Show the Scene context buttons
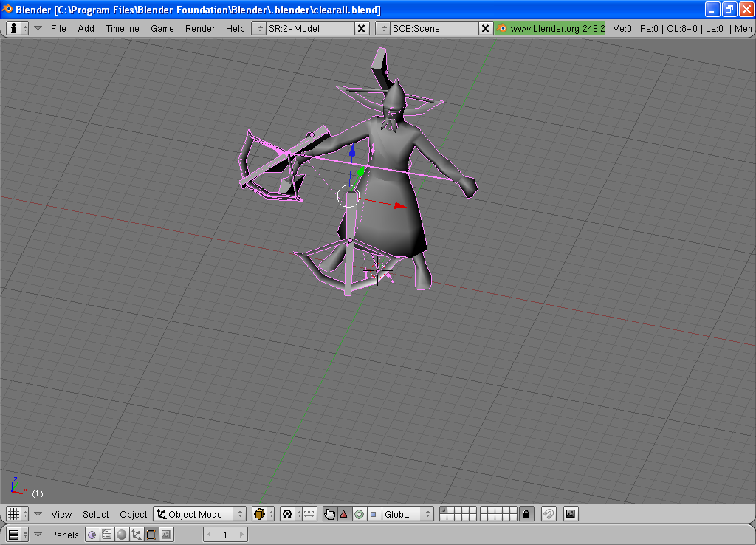 [x=166, y=535]
